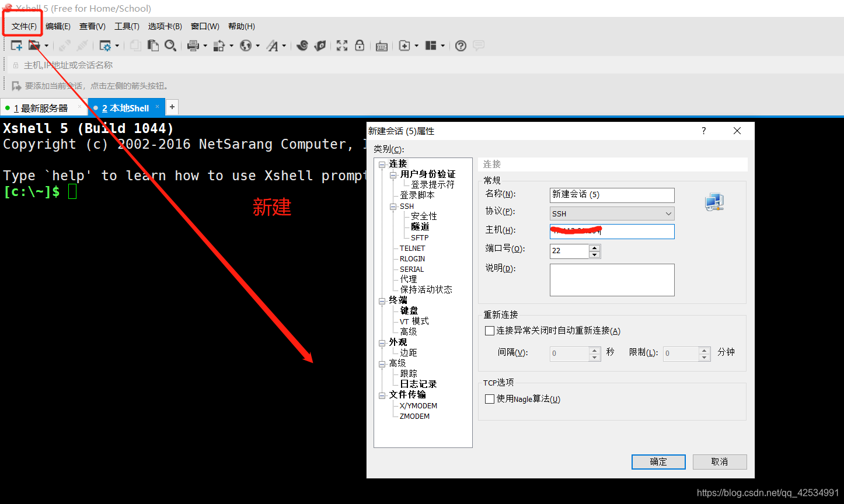Screen dimensions: 844x504
Task: Open the 工具(T) menu
Action: tap(127, 26)
